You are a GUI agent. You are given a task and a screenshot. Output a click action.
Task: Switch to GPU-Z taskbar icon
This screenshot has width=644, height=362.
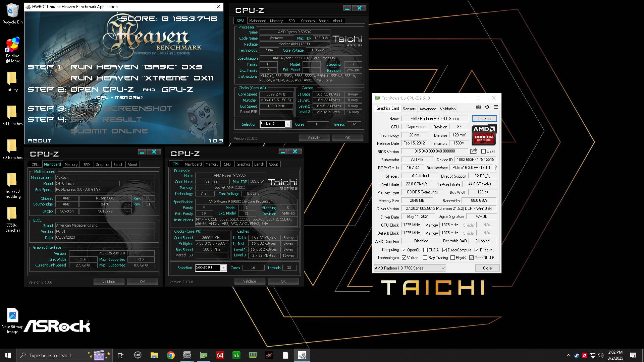click(x=203, y=355)
